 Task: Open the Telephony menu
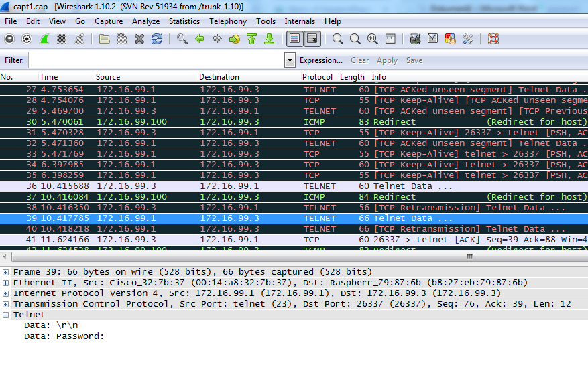tap(228, 21)
